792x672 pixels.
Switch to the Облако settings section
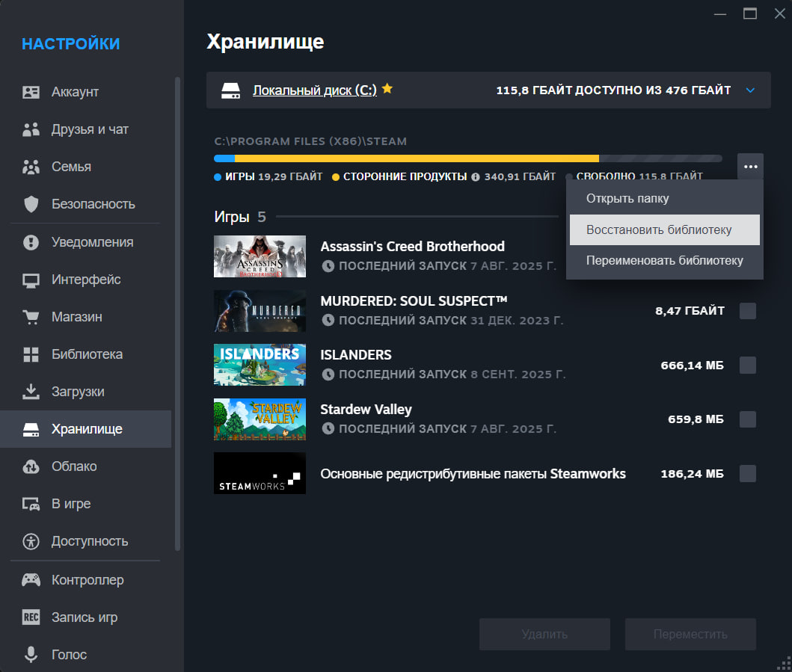pyautogui.click(x=86, y=466)
